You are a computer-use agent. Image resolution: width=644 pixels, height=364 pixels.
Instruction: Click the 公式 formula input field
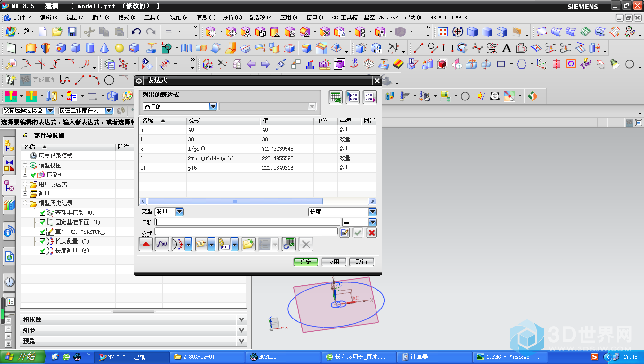(x=246, y=232)
